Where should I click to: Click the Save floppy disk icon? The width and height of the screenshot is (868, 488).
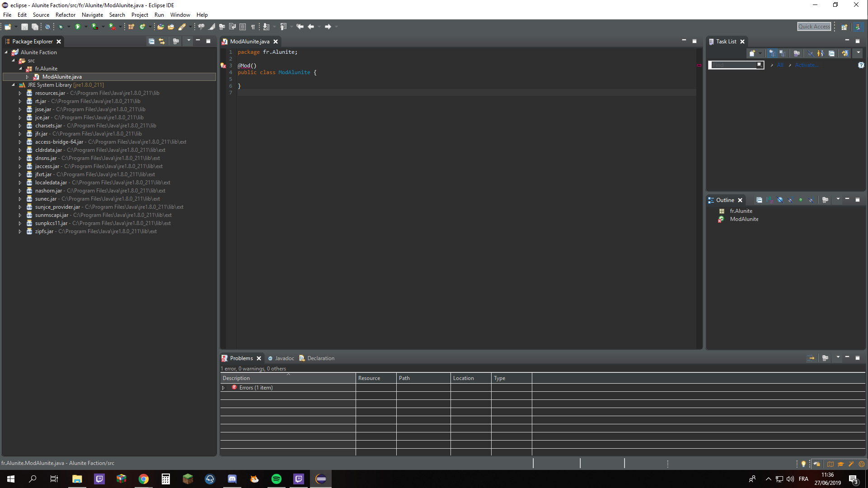coord(24,27)
